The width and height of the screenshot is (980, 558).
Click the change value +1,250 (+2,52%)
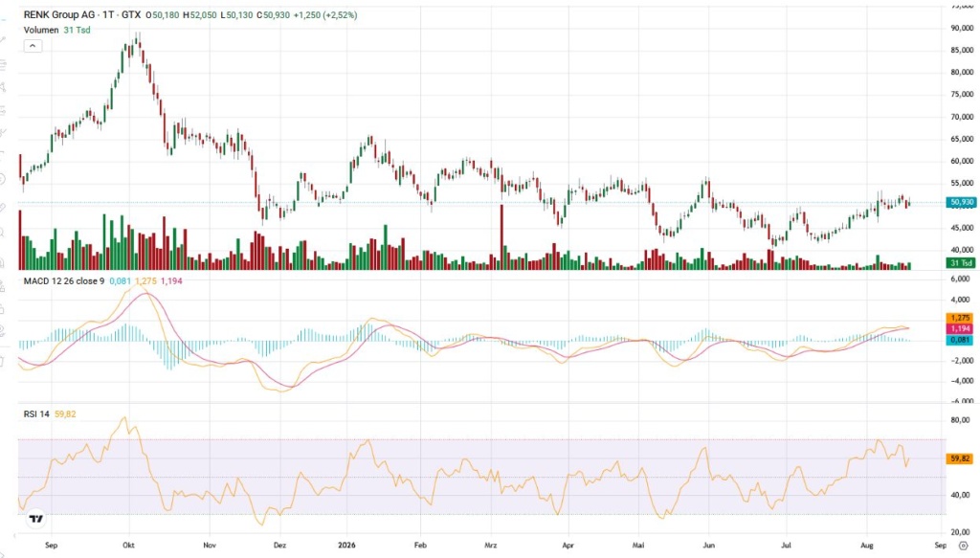325,15
